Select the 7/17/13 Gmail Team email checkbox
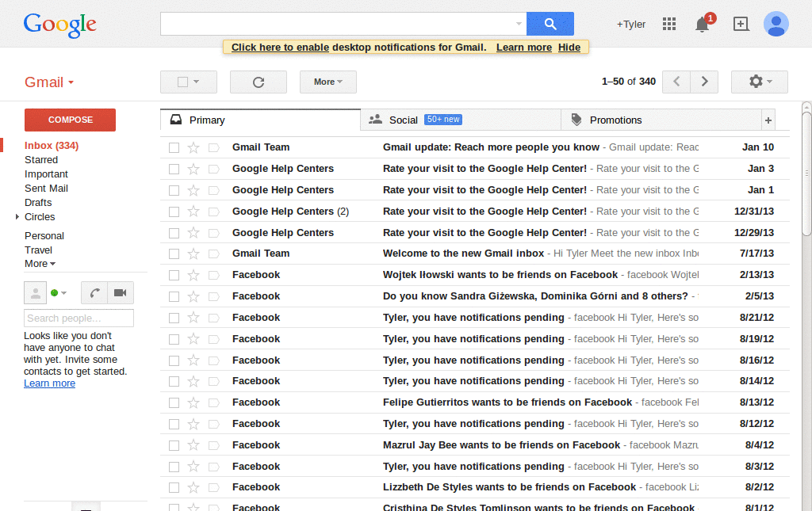The height and width of the screenshot is (511, 812). click(174, 254)
